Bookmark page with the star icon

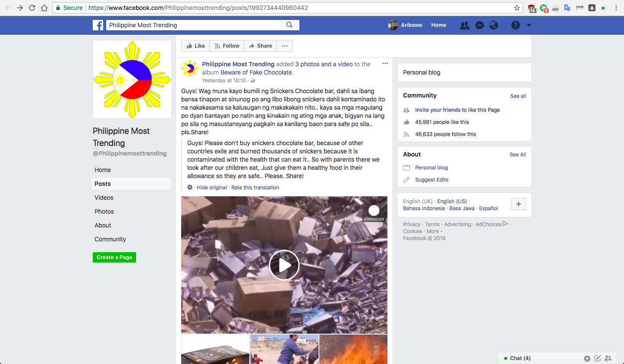(x=517, y=8)
